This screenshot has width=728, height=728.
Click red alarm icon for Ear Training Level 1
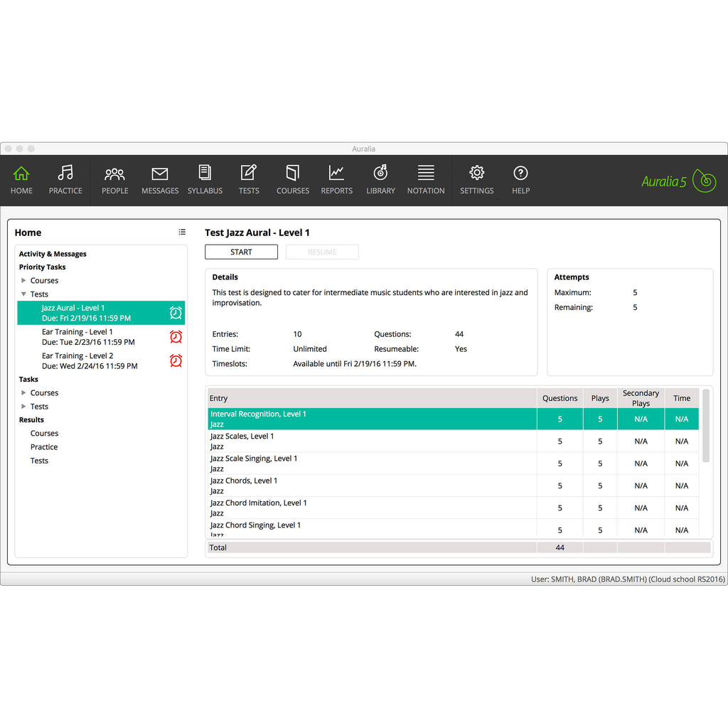[x=176, y=337]
